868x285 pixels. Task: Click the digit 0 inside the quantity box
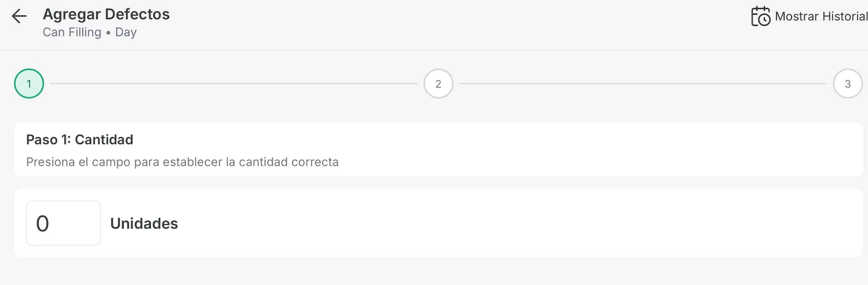(43, 223)
